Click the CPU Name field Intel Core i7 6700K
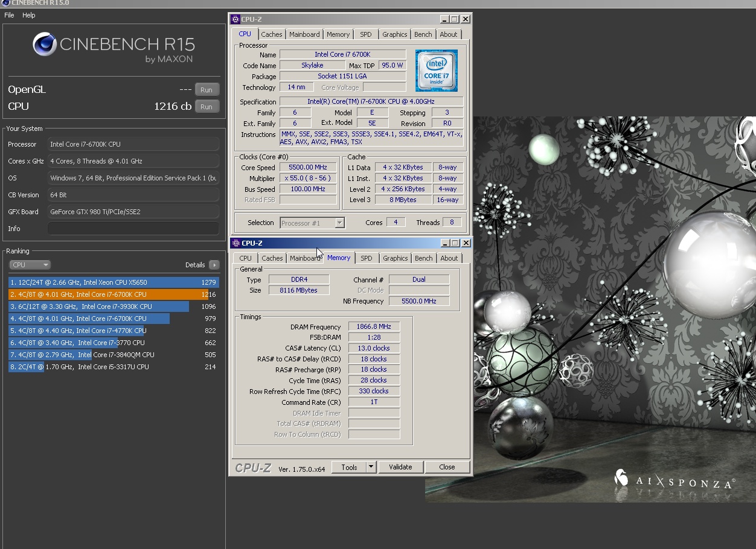Screen dimensions: 756x549 342,54
